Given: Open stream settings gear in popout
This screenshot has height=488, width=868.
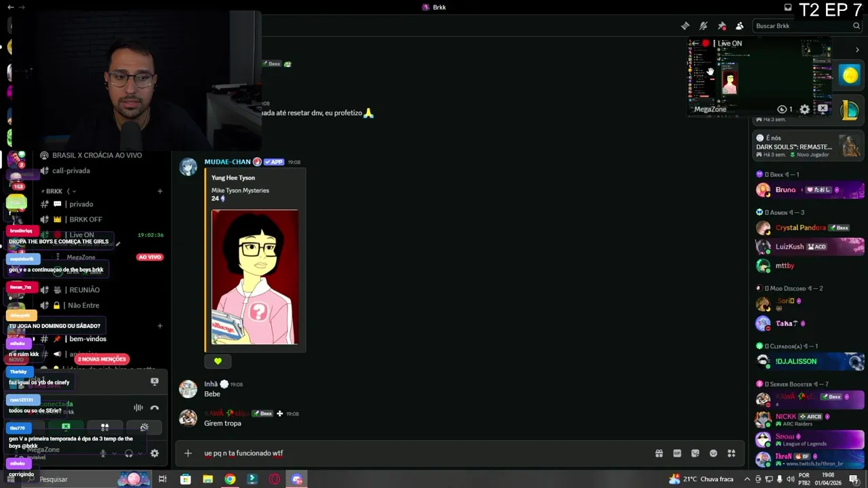Looking at the screenshot, I should (804, 109).
